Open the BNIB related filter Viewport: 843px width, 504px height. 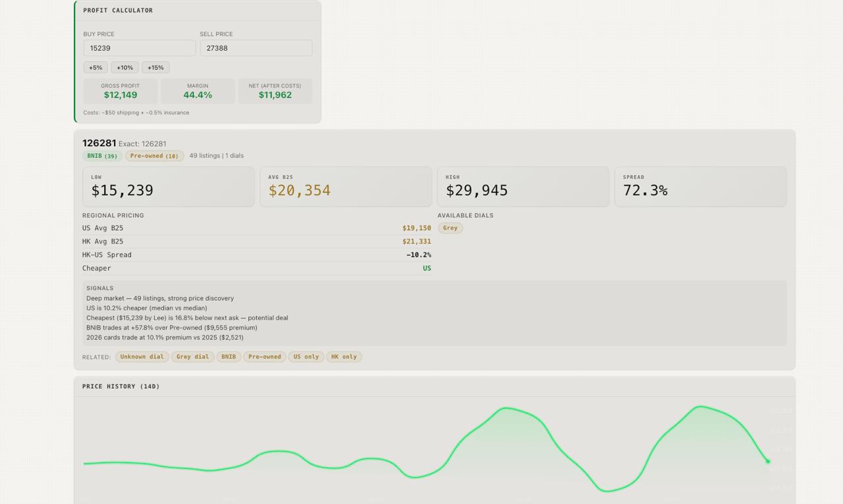point(229,357)
